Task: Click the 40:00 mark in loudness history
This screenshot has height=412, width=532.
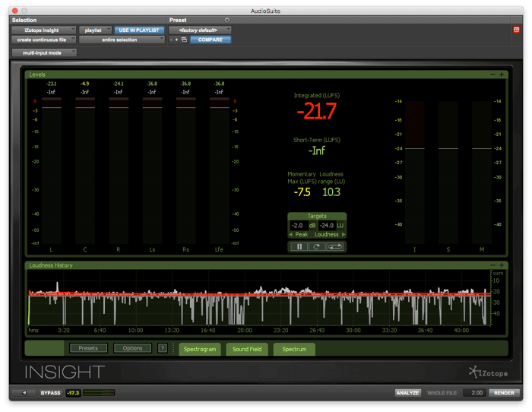Action: click(461, 330)
